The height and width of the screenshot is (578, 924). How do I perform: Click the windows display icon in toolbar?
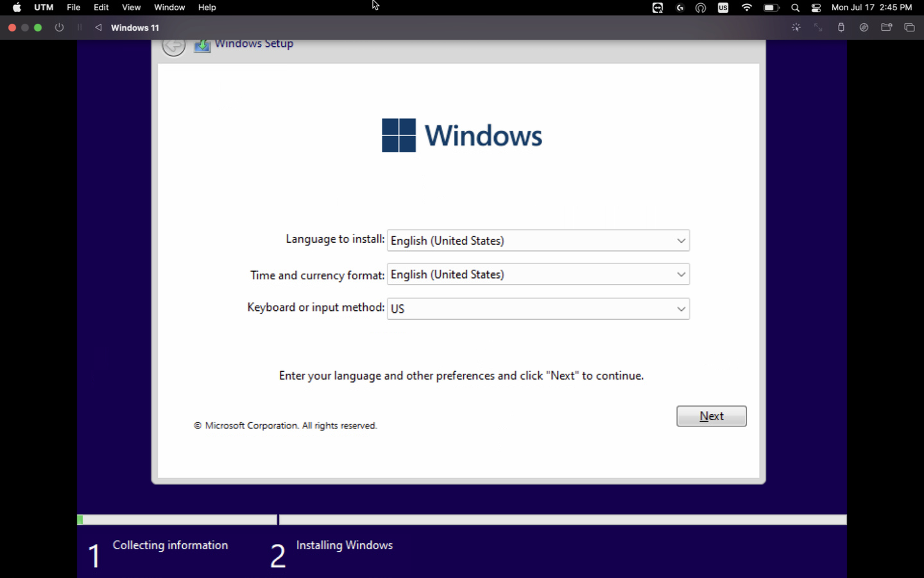point(909,28)
